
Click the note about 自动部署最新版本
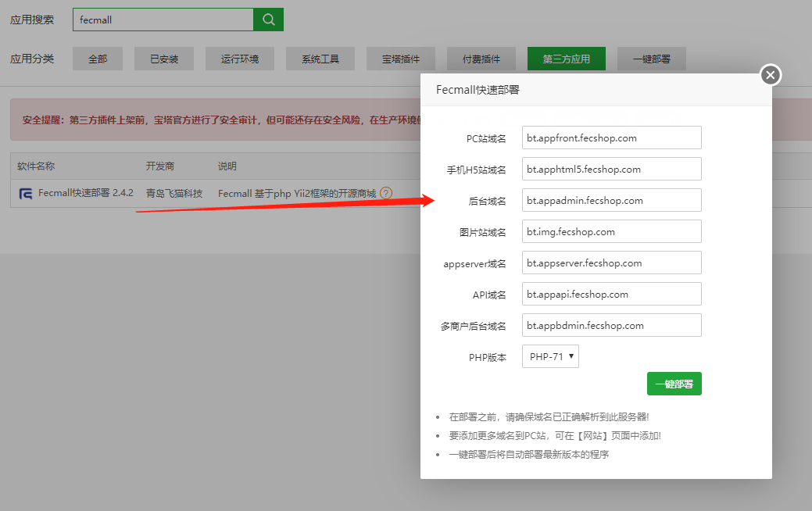(529, 454)
